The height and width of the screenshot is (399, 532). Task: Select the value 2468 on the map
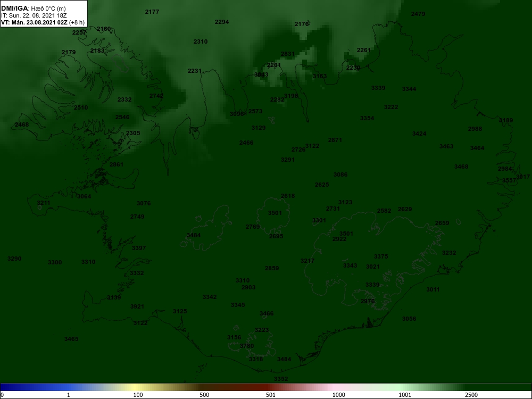point(22,125)
